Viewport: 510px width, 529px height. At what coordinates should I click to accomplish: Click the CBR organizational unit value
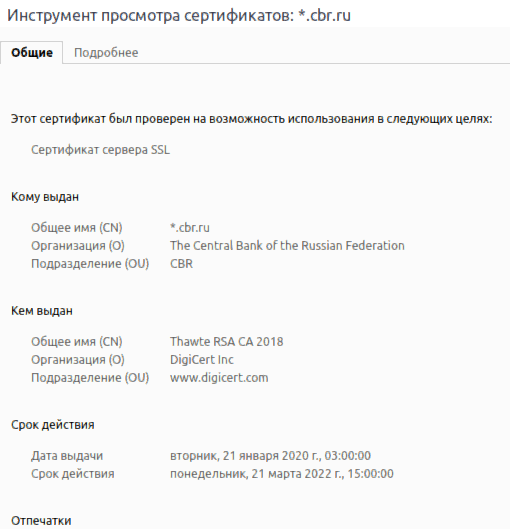(x=181, y=263)
